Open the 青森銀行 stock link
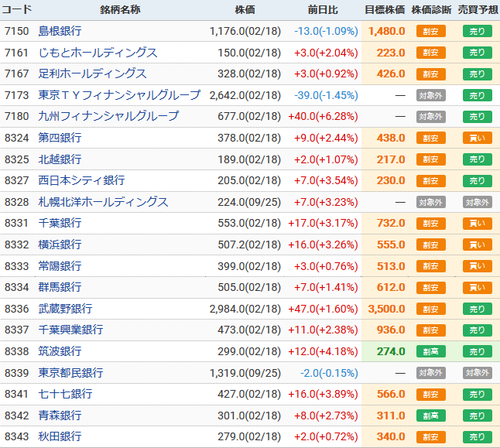The image size is (500, 448). 60,416
